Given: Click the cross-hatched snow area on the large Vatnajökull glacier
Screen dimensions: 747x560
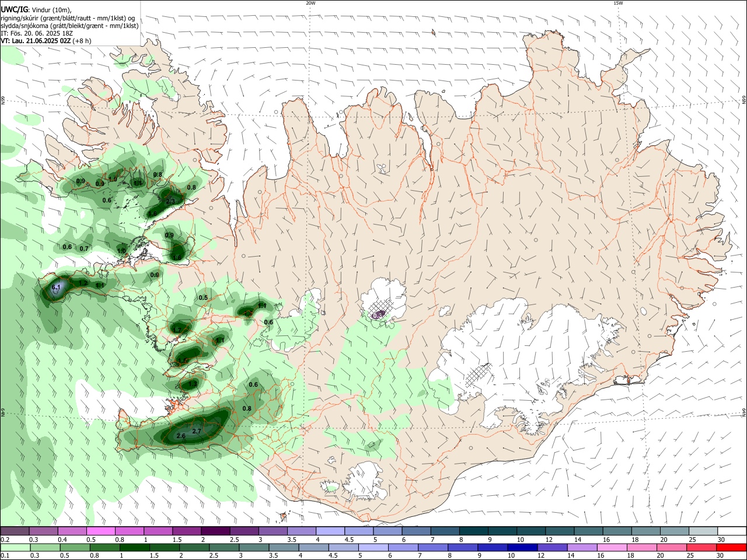Looking at the screenshot, I should pos(479,374).
